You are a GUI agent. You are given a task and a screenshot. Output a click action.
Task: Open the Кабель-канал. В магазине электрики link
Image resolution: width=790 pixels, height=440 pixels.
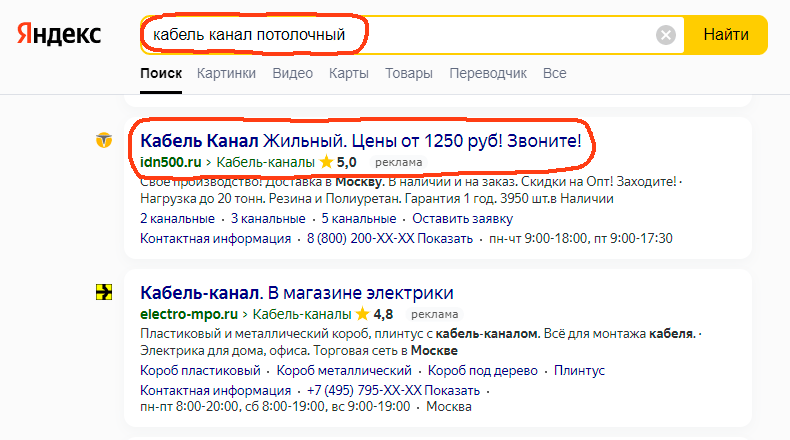297,293
